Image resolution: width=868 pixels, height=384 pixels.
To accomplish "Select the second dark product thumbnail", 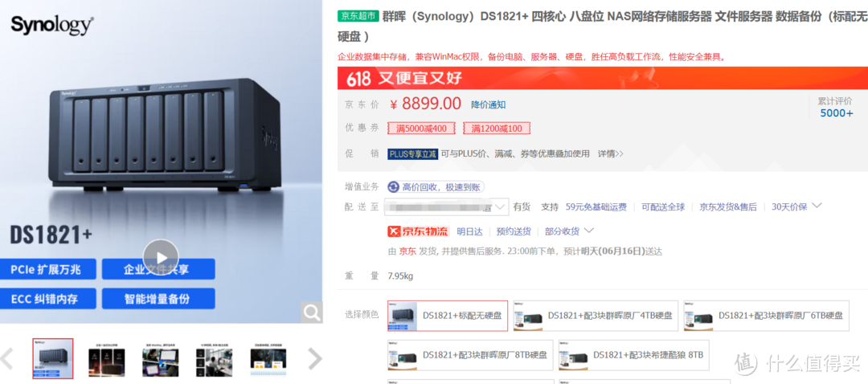I will (106, 362).
